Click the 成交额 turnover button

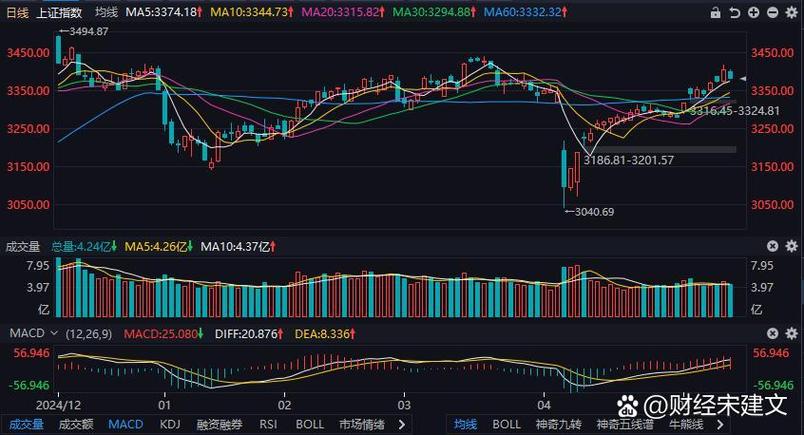pyautogui.click(x=75, y=424)
